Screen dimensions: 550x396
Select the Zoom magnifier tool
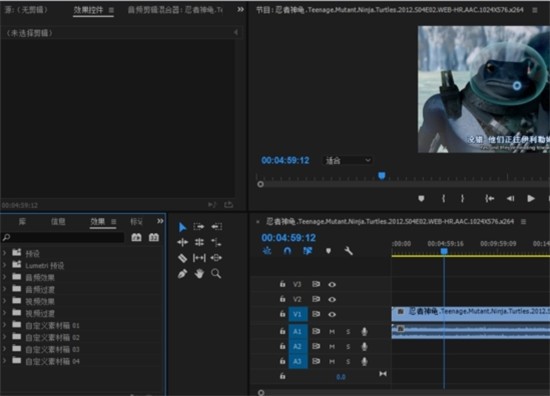click(x=216, y=274)
